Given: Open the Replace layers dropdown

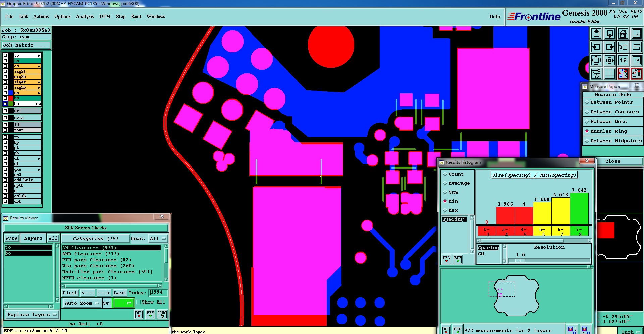Looking at the screenshot, I should [x=32, y=315].
